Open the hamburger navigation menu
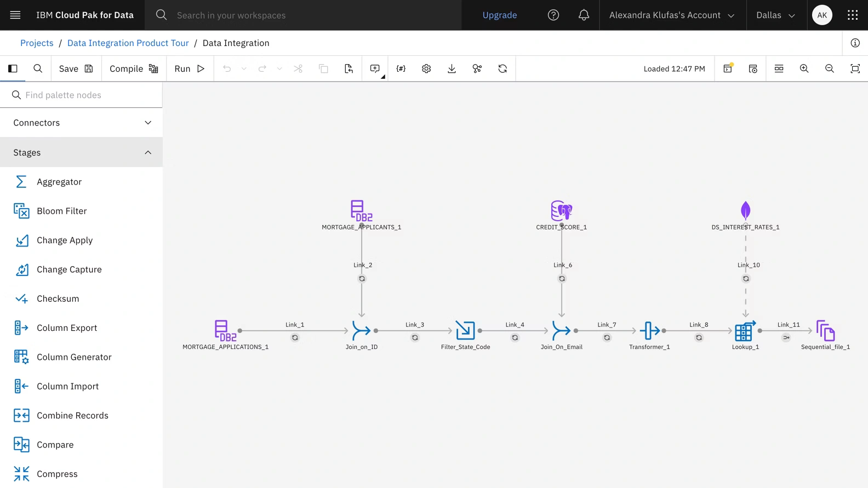 click(x=15, y=15)
